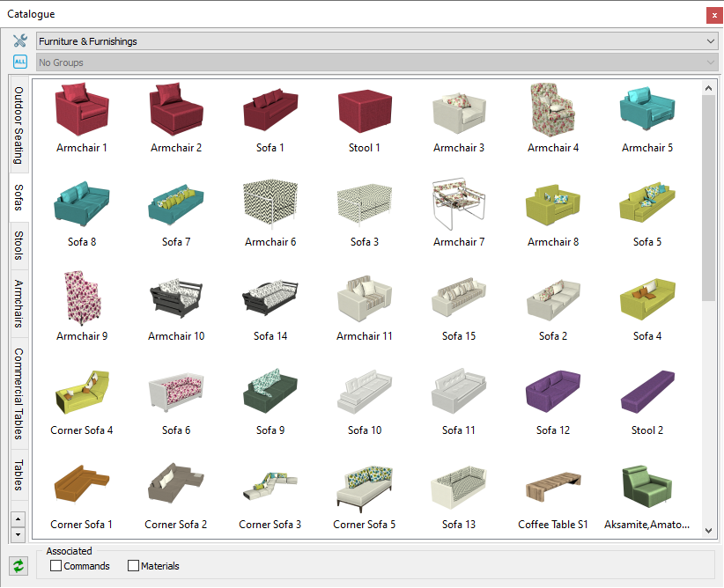Viewport: 724px width, 588px height.
Task: Select the floral Sofa 6 thumbnail
Action: pos(176,392)
